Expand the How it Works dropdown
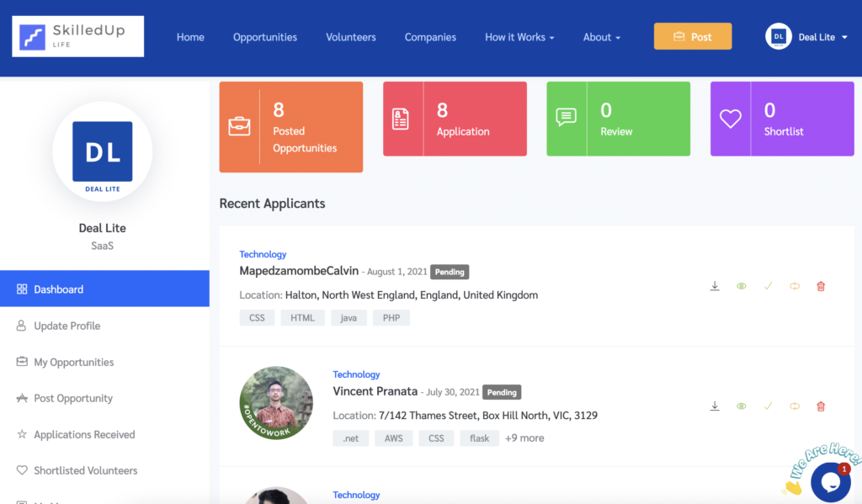 click(519, 37)
